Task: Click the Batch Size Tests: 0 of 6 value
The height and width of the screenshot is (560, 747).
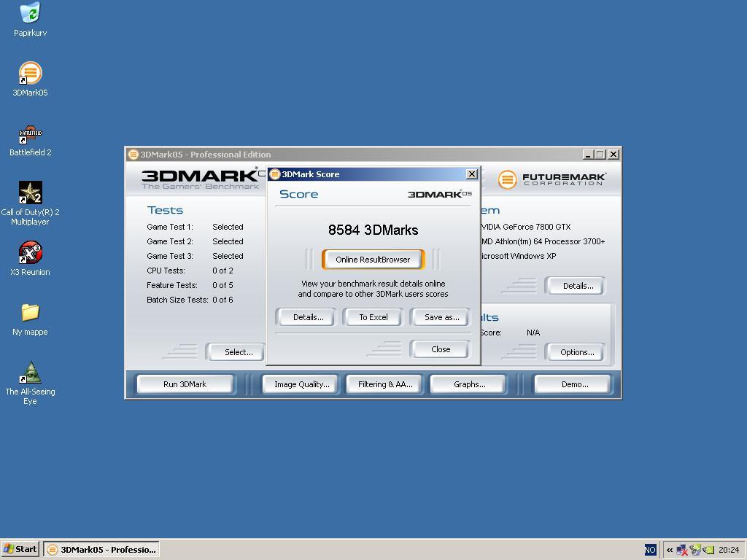Action: [x=222, y=300]
